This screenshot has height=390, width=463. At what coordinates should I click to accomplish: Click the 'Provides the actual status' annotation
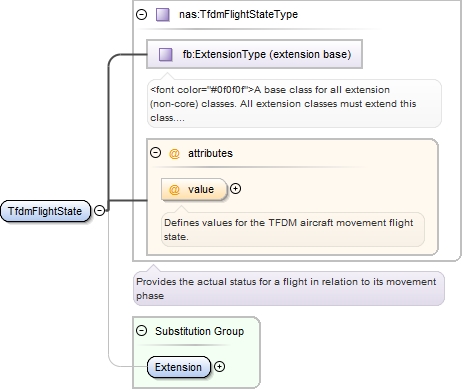click(x=289, y=289)
